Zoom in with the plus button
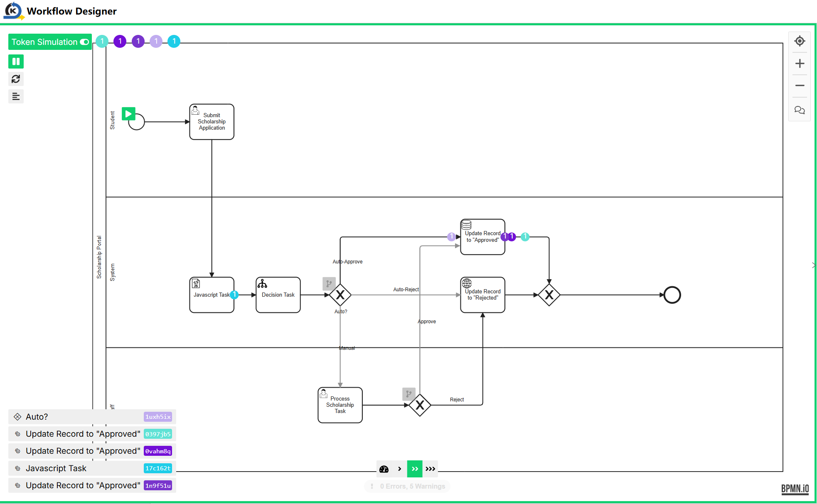The width and height of the screenshot is (817, 504). click(800, 64)
